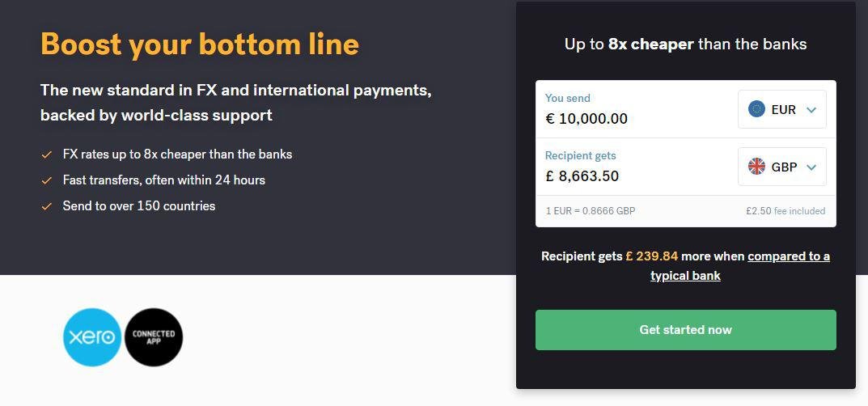This screenshot has width=868, height=406.
Task: Click checkmark beside Fast transfers bullet
Action: pos(46,180)
